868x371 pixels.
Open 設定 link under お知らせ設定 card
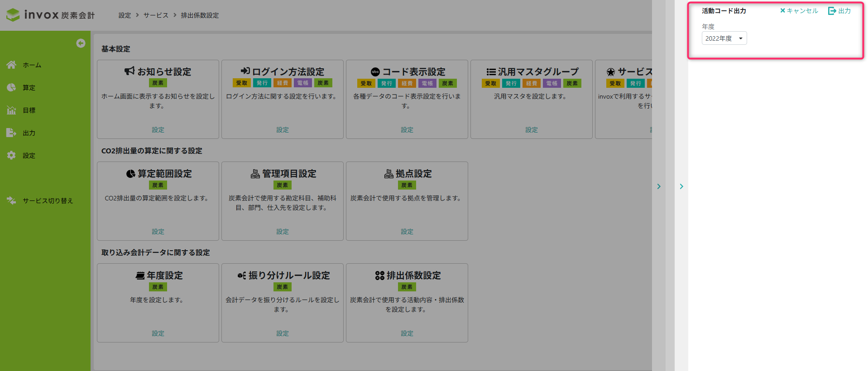click(158, 130)
